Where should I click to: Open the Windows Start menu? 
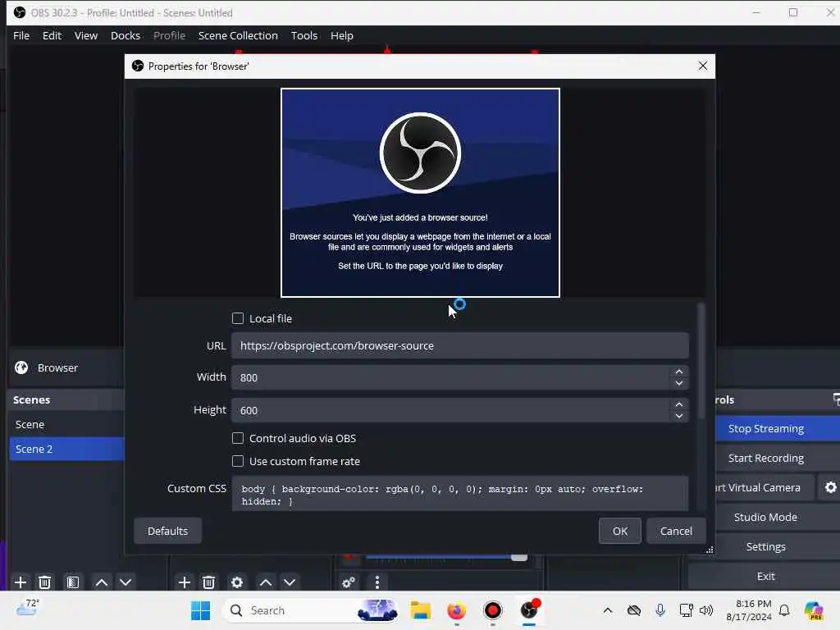point(201,610)
